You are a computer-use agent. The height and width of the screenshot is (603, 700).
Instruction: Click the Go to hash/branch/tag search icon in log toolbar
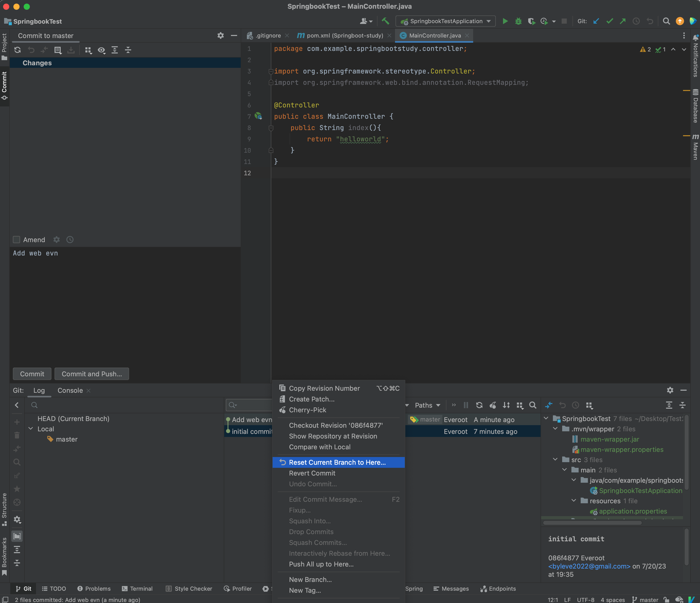pos(533,405)
